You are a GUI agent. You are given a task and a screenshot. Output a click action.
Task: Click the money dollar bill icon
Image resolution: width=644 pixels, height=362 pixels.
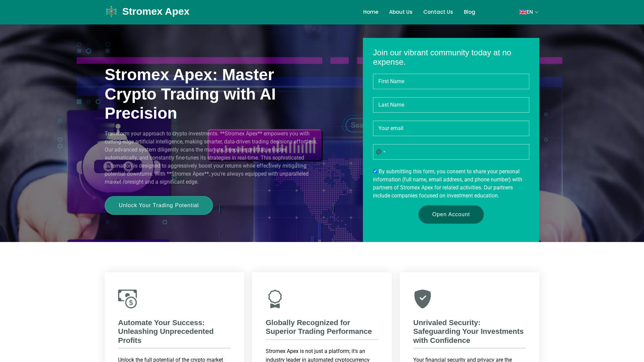[127, 299]
